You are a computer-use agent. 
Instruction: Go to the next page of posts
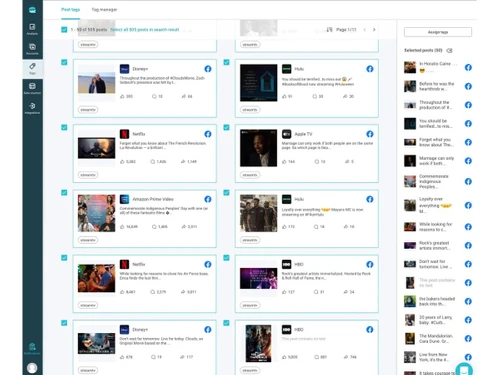click(x=374, y=30)
